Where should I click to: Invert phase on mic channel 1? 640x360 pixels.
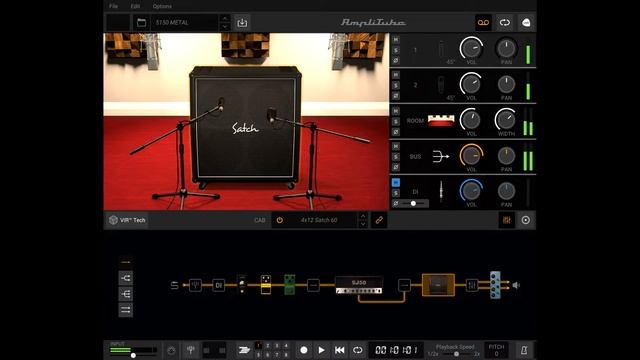click(x=396, y=60)
